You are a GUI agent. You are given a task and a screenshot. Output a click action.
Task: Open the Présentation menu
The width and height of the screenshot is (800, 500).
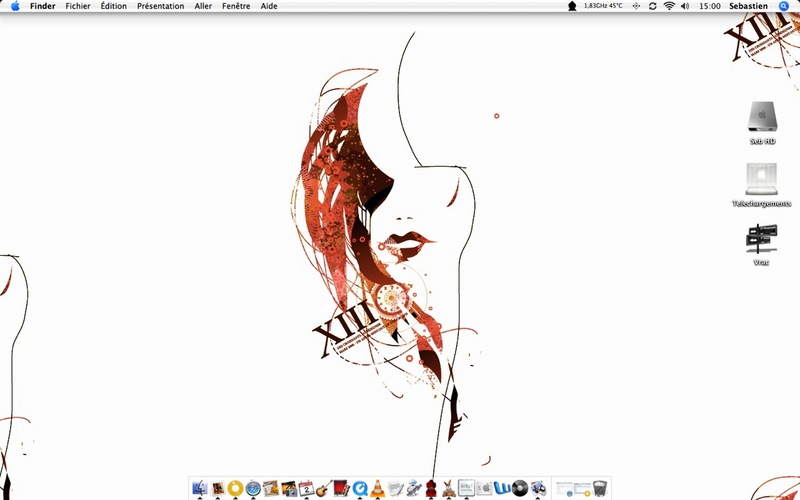(x=160, y=6)
